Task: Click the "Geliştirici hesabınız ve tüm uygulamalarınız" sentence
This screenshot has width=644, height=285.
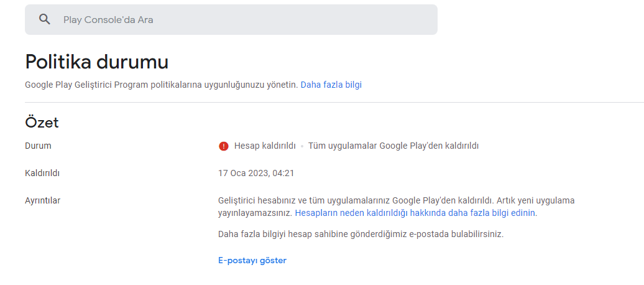Action: [x=356, y=201]
